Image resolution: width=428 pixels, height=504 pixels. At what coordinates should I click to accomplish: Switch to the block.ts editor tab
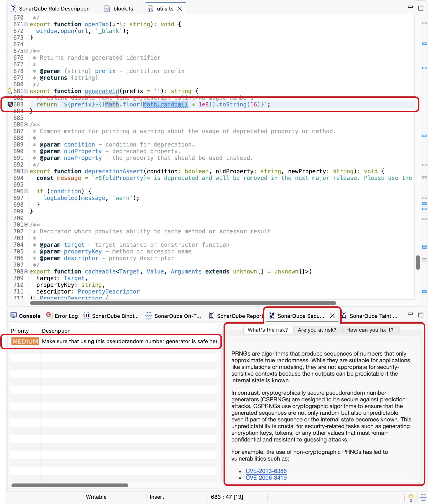coord(119,9)
